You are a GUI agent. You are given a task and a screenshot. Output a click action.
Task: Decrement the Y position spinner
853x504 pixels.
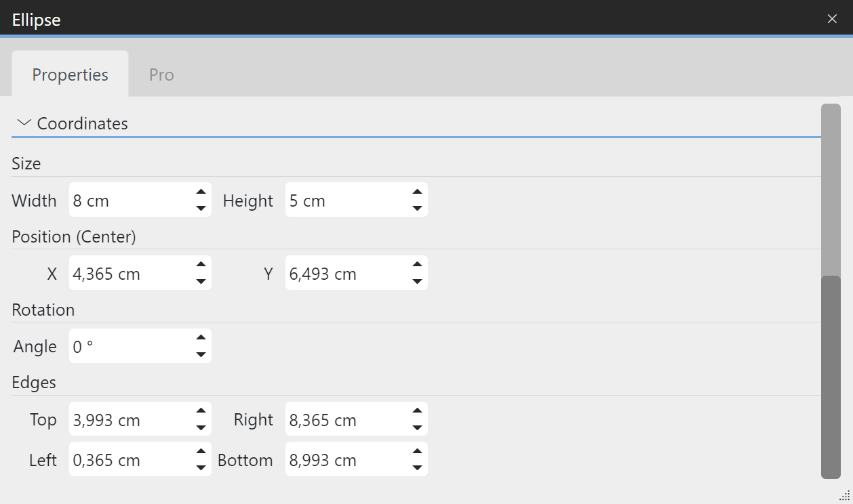417,281
